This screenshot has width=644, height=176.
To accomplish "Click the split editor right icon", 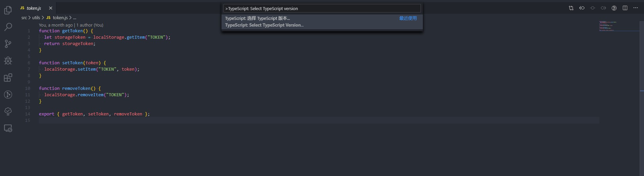I will pos(625,8).
